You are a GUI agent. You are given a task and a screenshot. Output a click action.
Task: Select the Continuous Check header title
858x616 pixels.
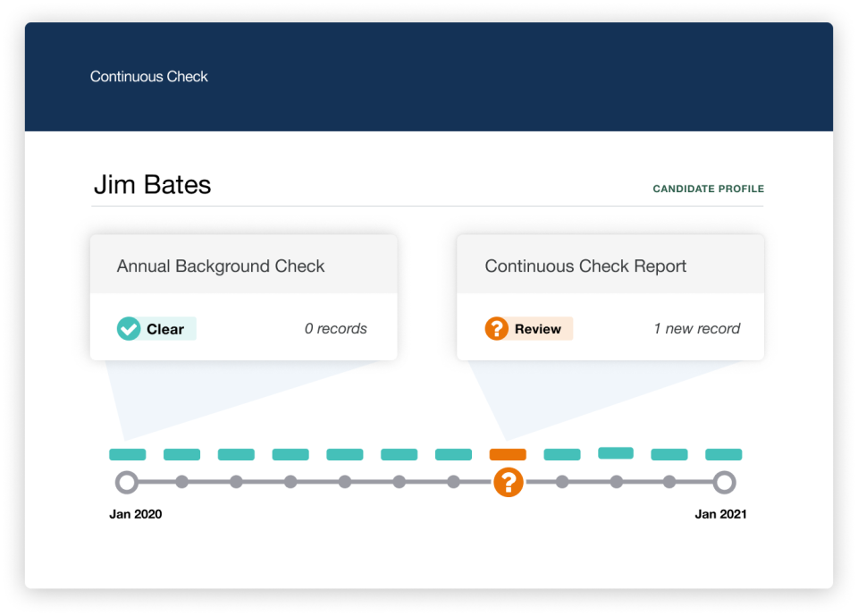pos(148,76)
